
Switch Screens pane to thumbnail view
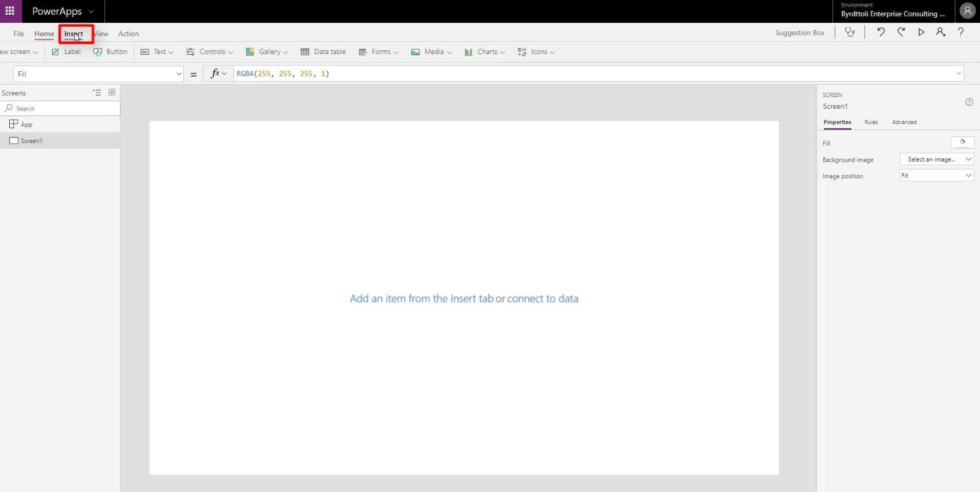[112, 92]
